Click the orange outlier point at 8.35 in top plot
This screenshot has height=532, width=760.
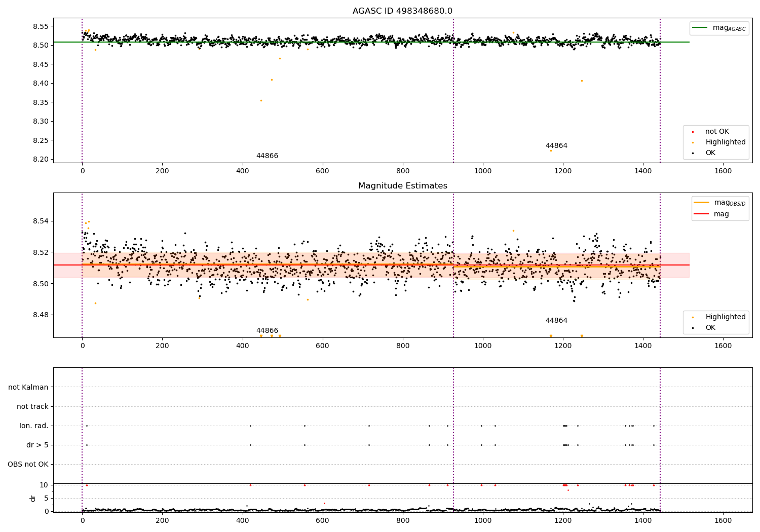click(x=261, y=100)
